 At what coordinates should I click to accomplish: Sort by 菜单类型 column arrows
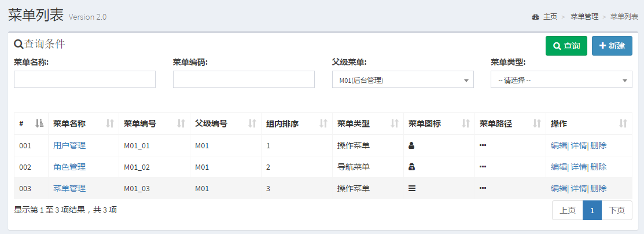(395, 123)
